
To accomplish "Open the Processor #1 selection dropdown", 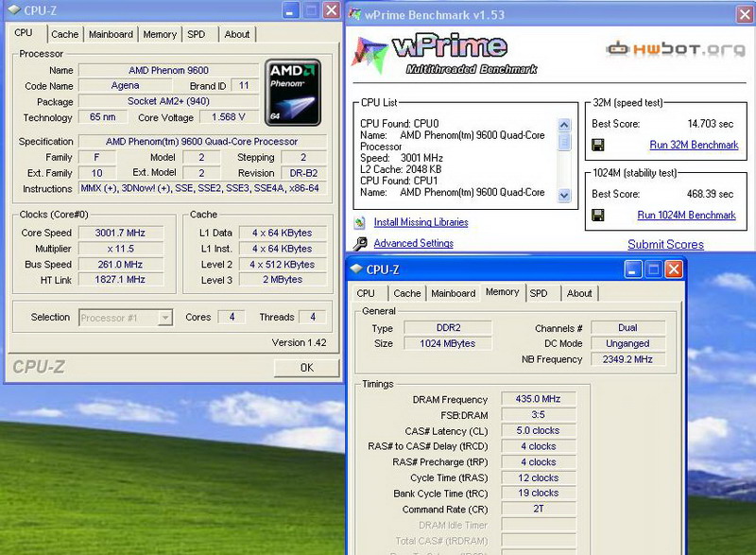I will click(165, 318).
